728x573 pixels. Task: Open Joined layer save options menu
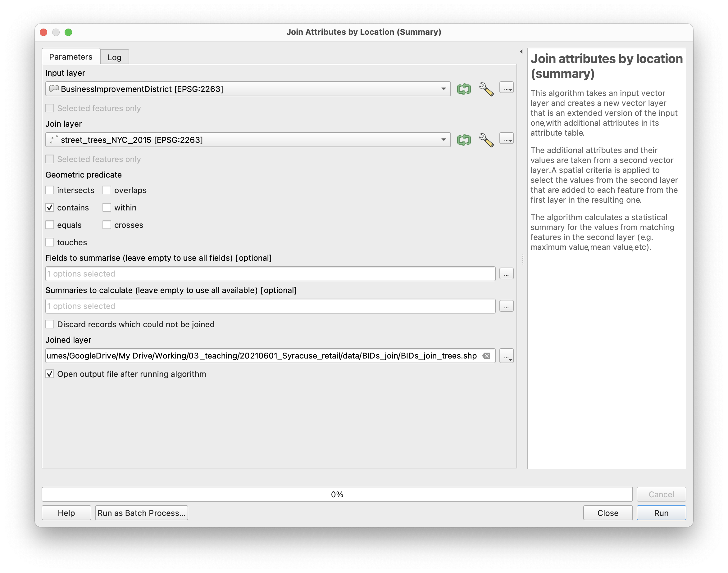(x=506, y=356)
